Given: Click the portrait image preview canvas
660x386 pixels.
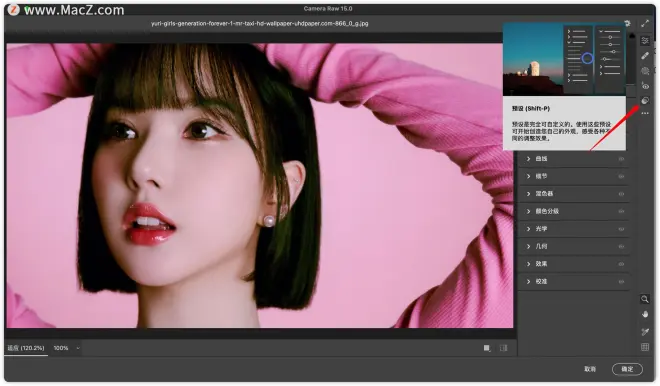Looking at the screenshot, I should click(259, 186).
